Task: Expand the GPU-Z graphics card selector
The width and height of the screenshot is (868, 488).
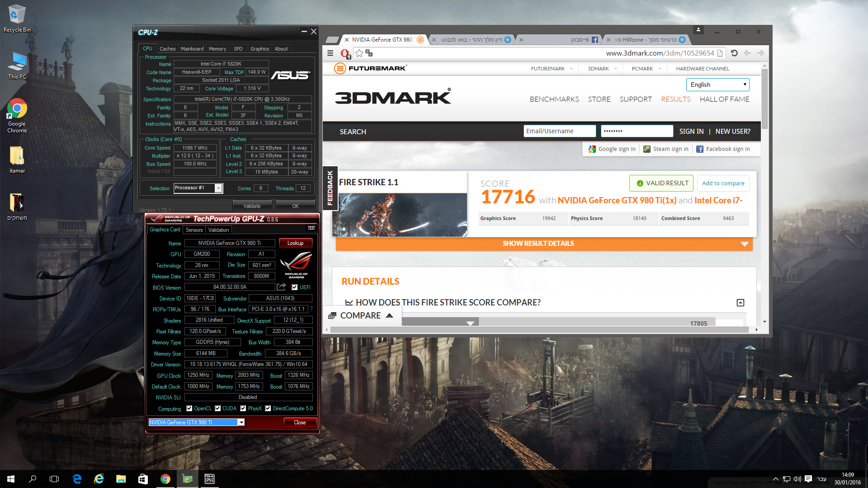Action: 241,422
